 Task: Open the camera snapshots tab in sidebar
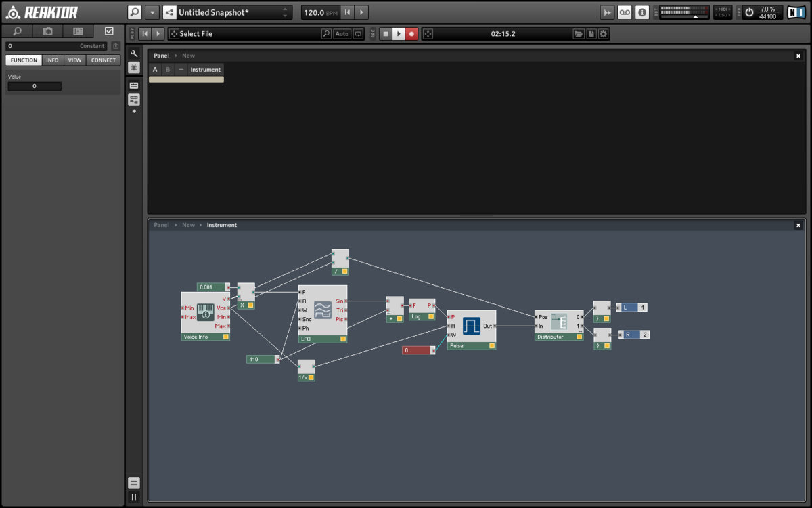pos(47,31)
